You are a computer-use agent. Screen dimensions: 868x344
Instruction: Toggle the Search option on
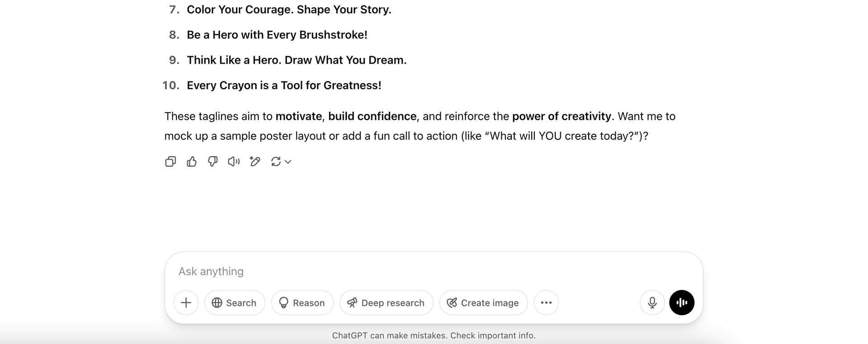click(235, 302)
